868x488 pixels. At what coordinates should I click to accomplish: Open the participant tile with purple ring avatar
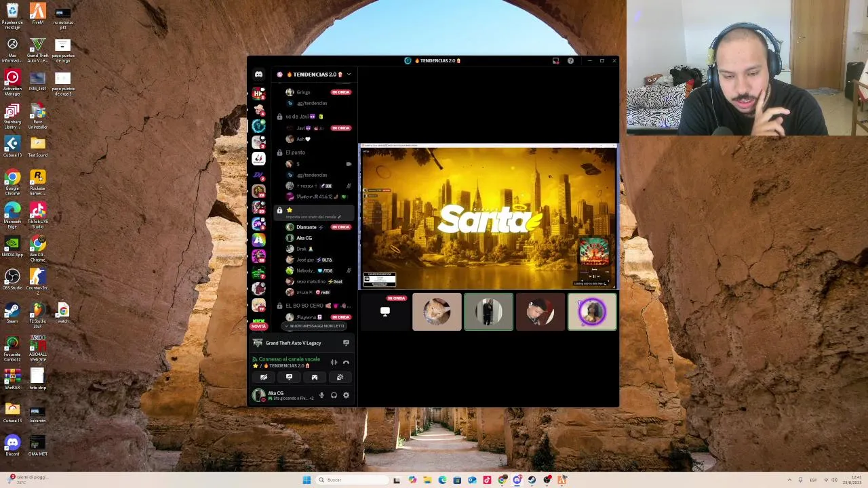(x=592, y=312)
